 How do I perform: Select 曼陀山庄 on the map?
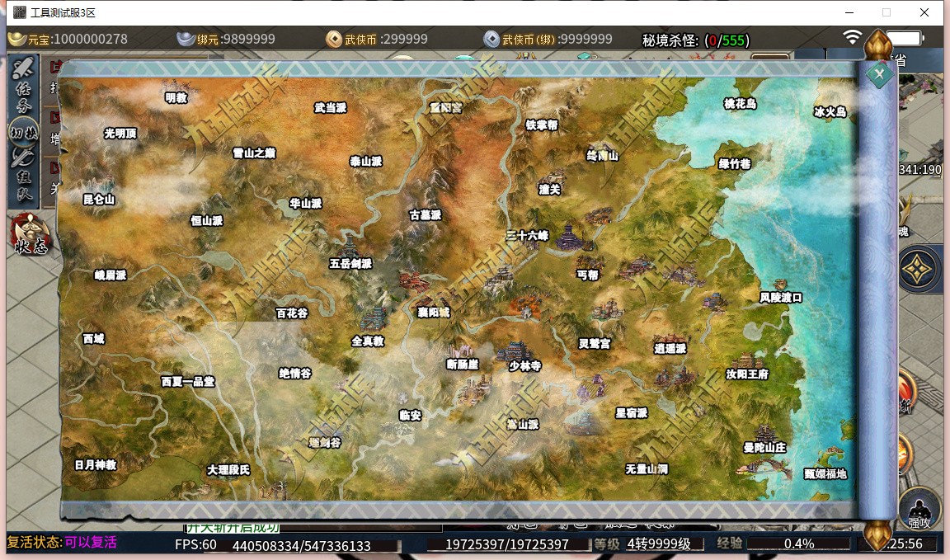click(x=764, y=448)
